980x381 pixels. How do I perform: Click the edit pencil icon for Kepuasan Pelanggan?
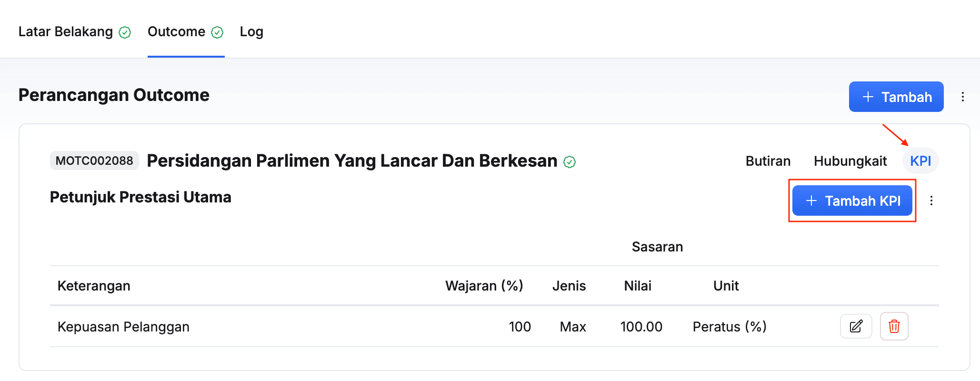[x=856, y=326]
